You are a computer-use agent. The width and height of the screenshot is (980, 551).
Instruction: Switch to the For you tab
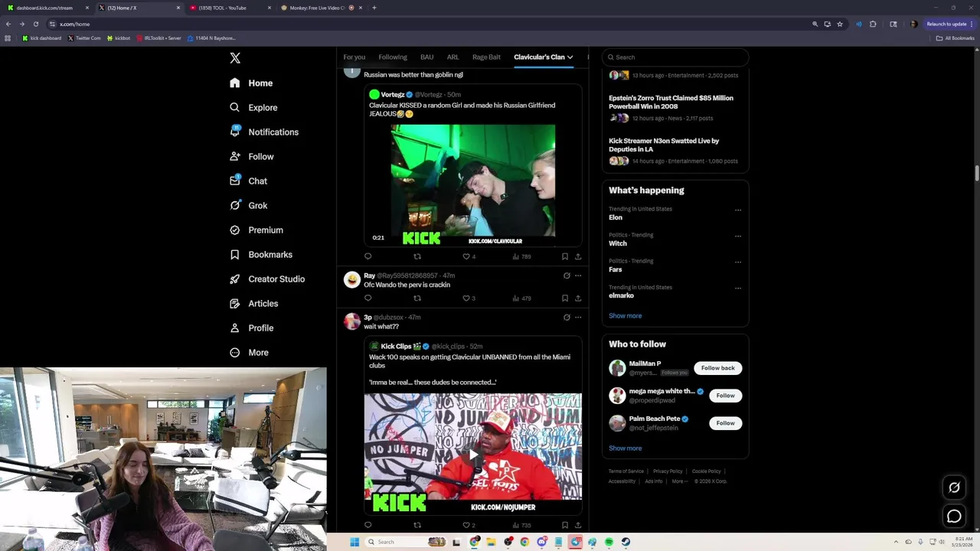tap(354, 57)
